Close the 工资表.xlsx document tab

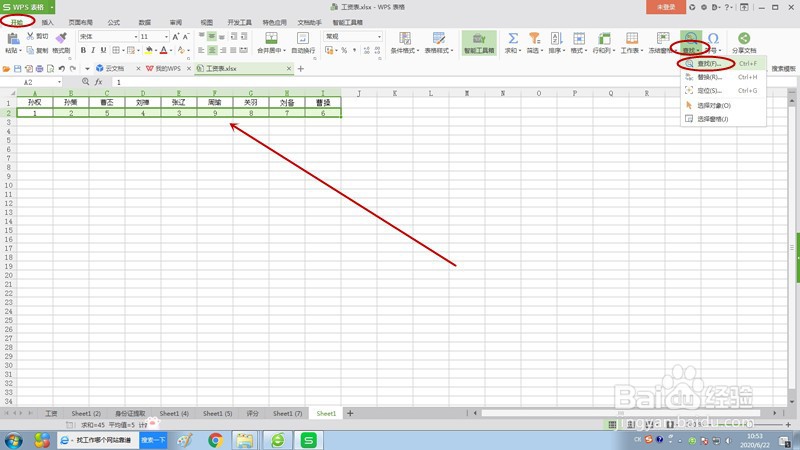pos(289,68)
